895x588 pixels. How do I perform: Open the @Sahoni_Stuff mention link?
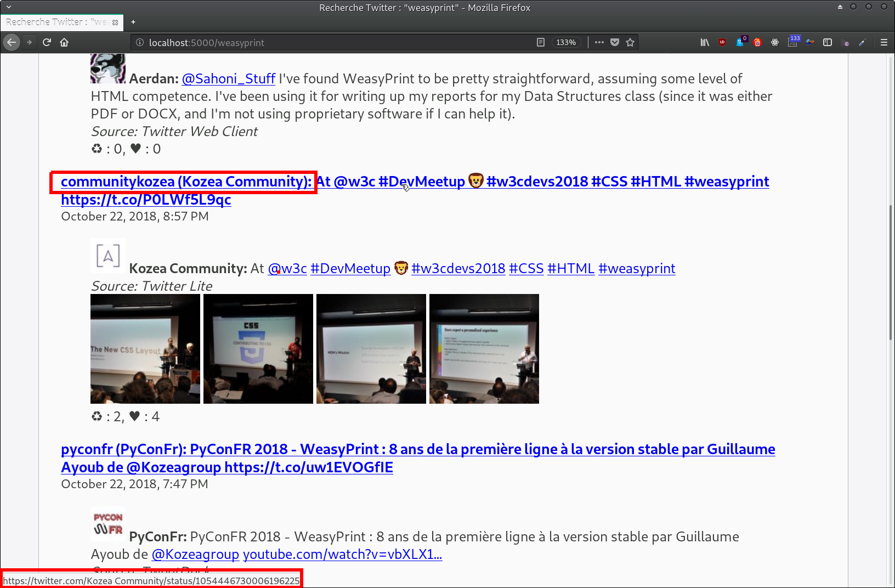point(228,79)
